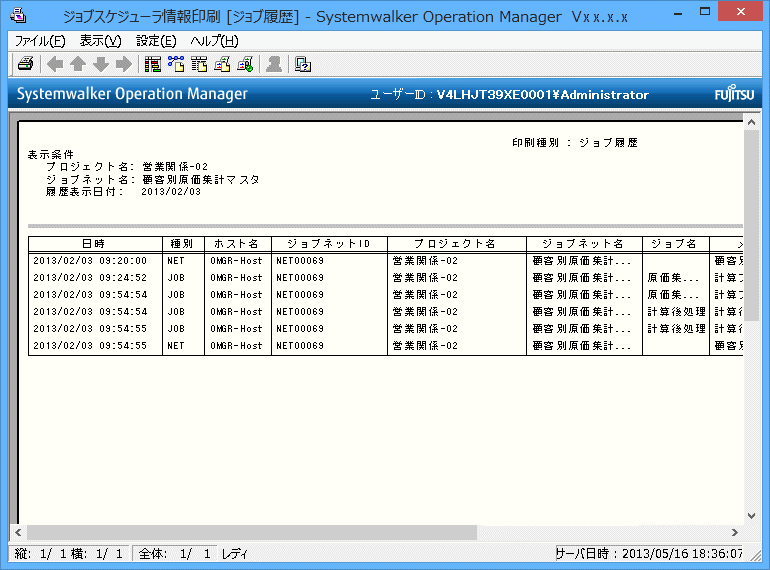Image resolution: width=770 pixels, height=570 pixels.
Task: Click the help computer question-mark icon
Action: (302, 64)
